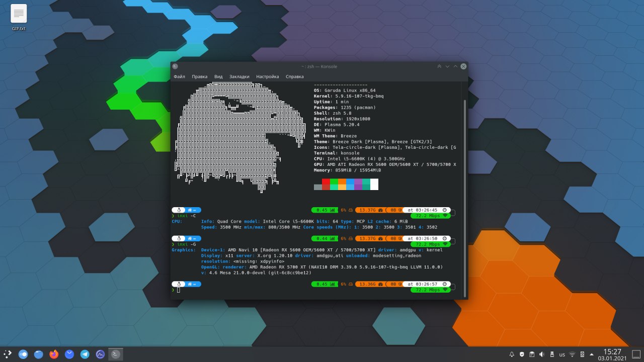644x362 pixels.
Task: Click the shield icon in system tray
Action: [522, 354]
